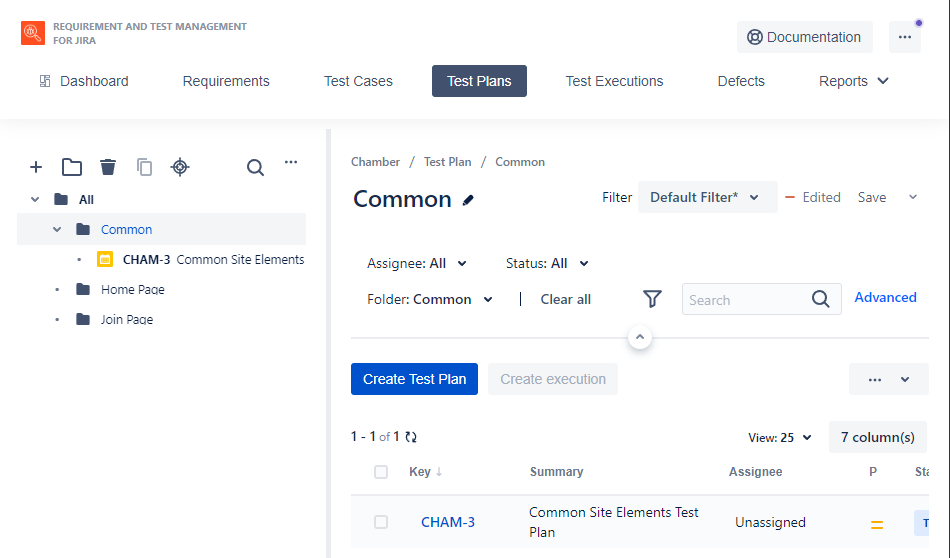This screenshot has width=950, height=558.
Task: Collapse the Common folder chevron
Action: [x=57, y=229]
